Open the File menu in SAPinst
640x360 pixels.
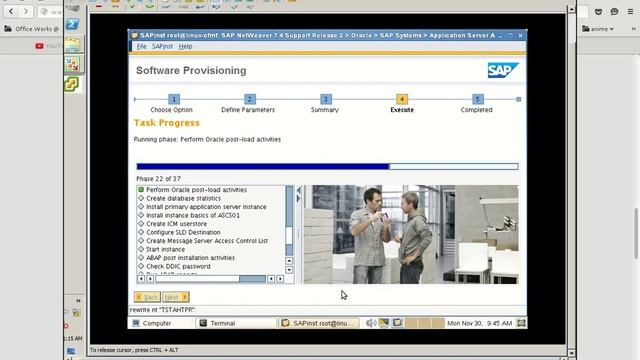141,47
